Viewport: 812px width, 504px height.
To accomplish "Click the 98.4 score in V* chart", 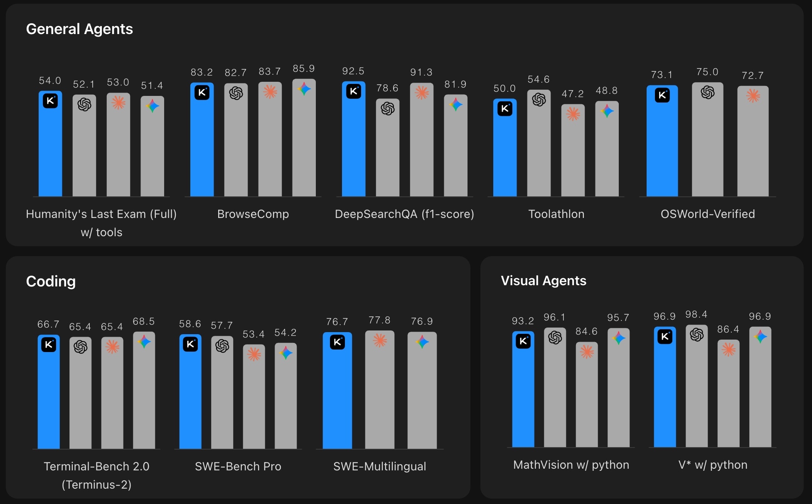I will click(696, 315).
